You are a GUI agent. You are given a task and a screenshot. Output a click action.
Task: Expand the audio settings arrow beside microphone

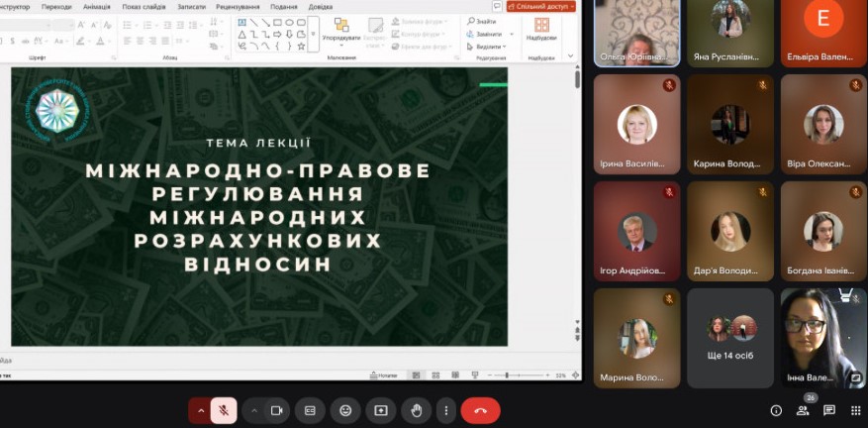pos(201,410)
